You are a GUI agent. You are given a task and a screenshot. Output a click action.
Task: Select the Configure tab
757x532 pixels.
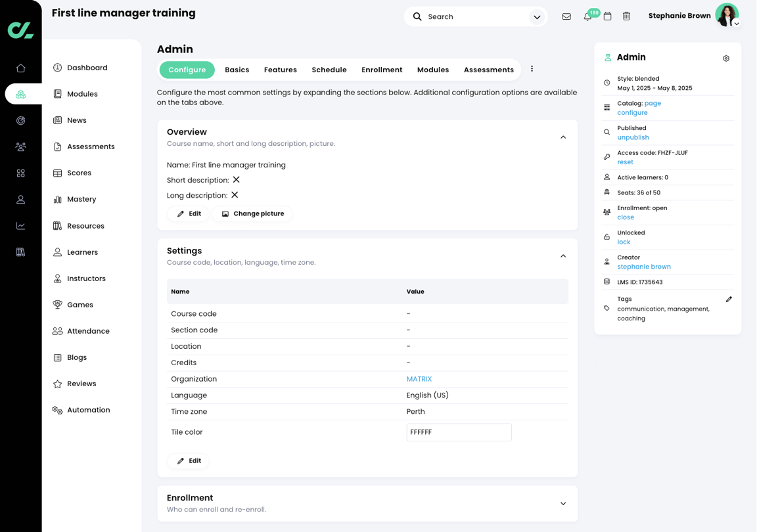187,70
